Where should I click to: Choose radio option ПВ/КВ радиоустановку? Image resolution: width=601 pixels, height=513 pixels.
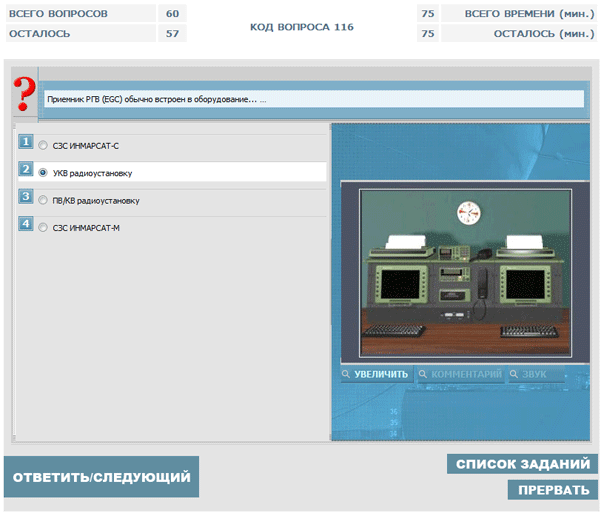click(x=43, y=200)
